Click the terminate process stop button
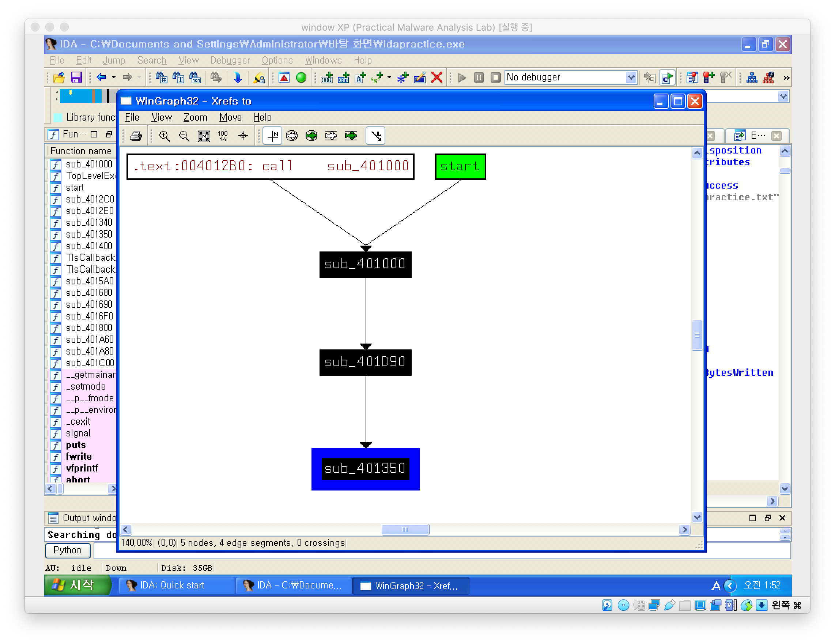Viewport: 835px width, 644px height. click(495, 78)
